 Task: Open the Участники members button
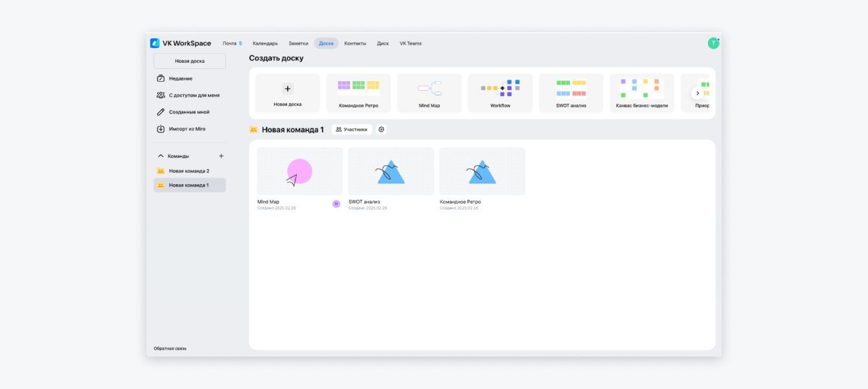click(352, 130)
